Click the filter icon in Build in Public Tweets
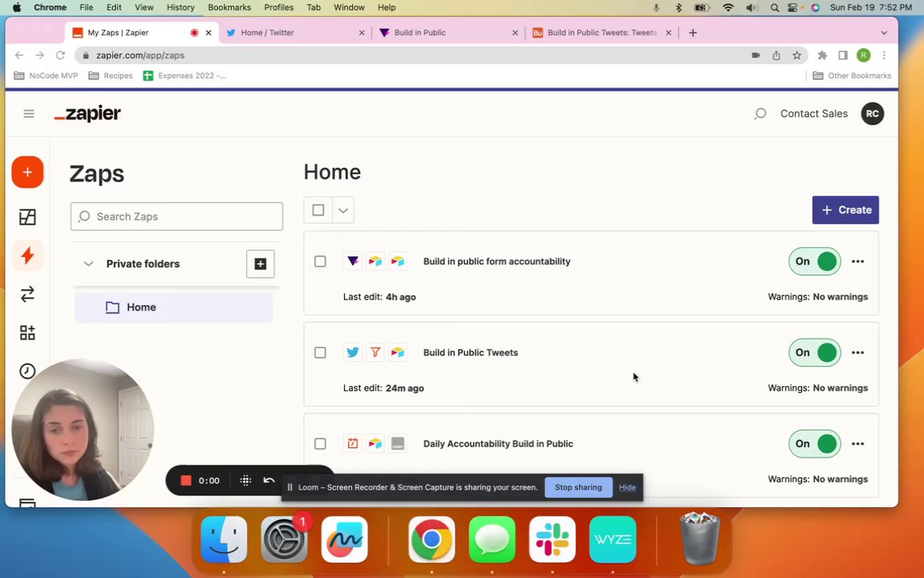Image resolution: width=924 pixels, height=578 pixels. 375,352
